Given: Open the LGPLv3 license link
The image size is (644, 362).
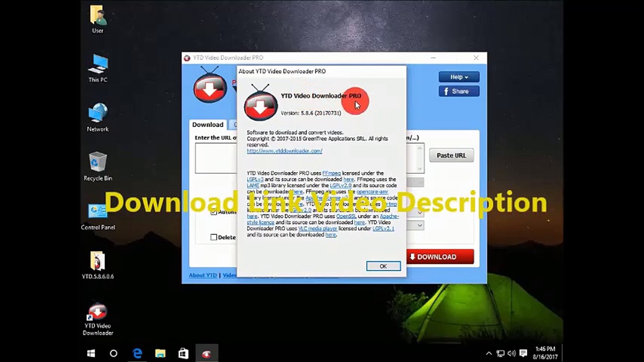Looking at the screenshot, I should coord(255,180).
